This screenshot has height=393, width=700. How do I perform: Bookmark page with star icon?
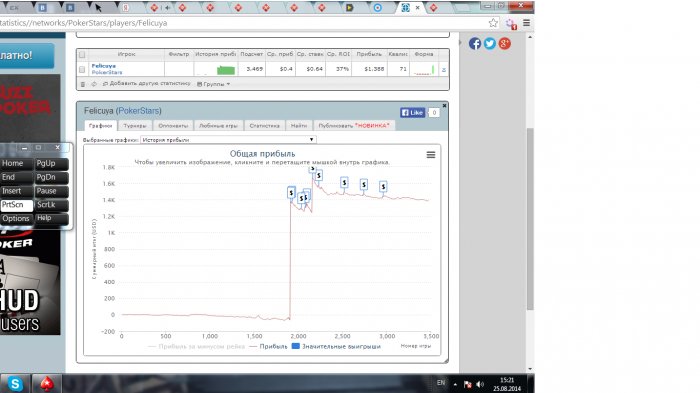[493, 23]
